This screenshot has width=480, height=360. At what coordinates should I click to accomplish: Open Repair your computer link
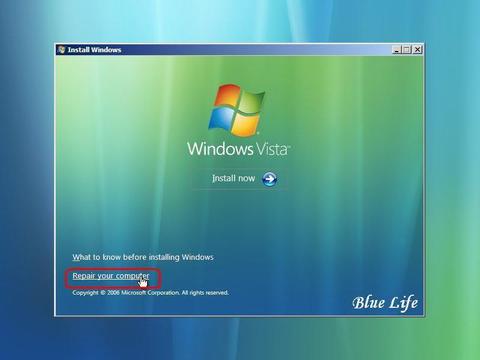pos(111,276)
